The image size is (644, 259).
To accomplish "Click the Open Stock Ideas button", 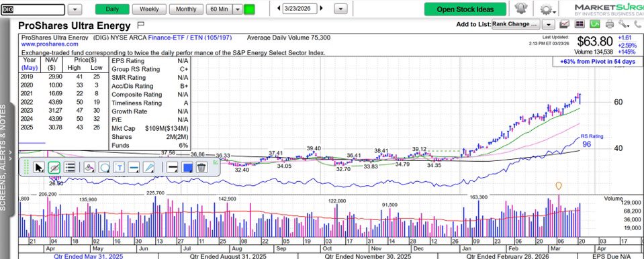I will (x=465, y=9).
